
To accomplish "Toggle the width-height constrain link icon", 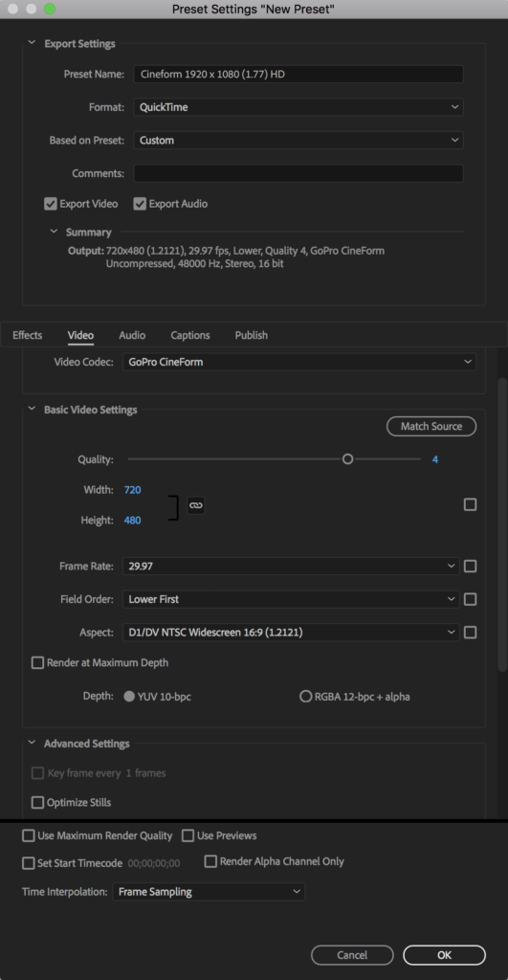I will (196, 505).
